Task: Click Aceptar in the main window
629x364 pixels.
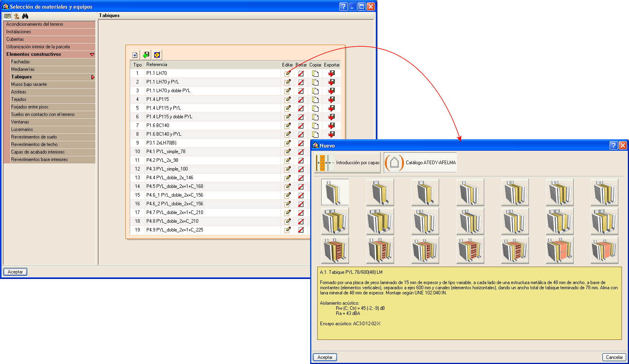Action: click(x=15, y=272)
